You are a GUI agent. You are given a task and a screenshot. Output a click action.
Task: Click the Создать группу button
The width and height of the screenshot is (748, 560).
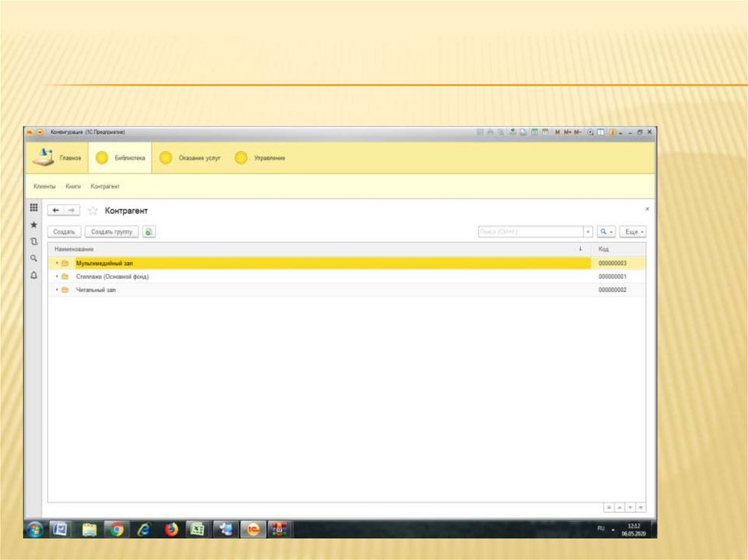tap(112, 231)
